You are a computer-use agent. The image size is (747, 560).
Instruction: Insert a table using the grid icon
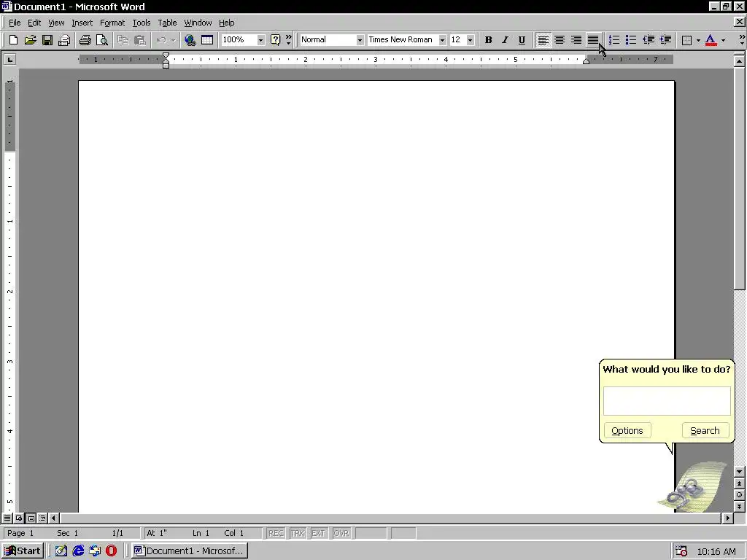(x=207, y=40)
